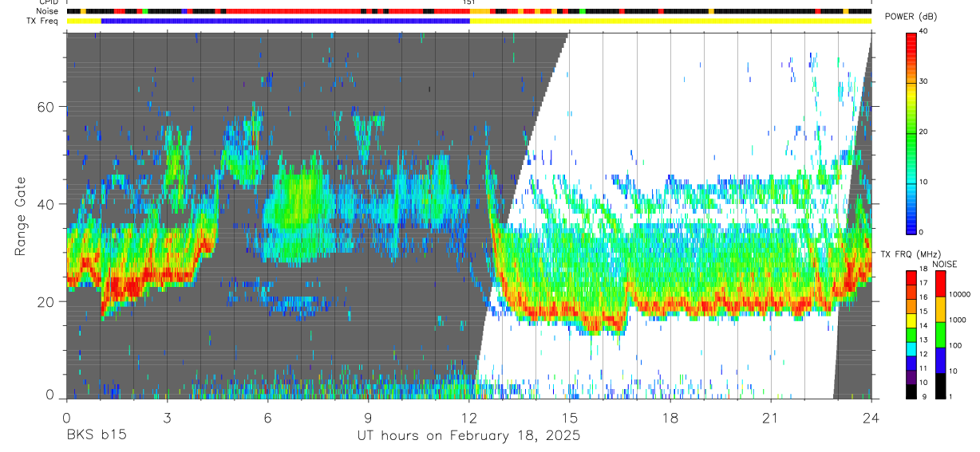
Task: Click the 3 tick on time axis
Action: tap(167, 417)
